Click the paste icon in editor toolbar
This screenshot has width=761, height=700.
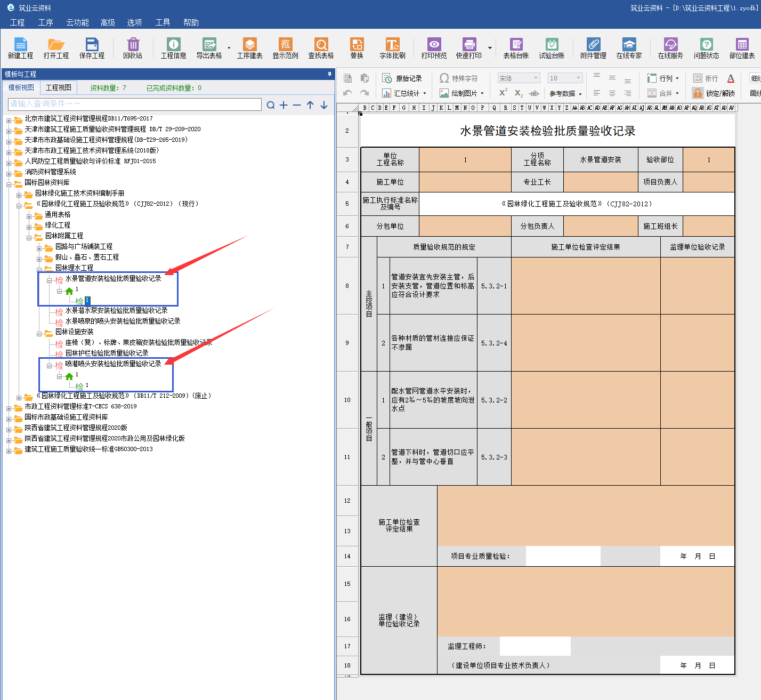click(x=365, y=78)
